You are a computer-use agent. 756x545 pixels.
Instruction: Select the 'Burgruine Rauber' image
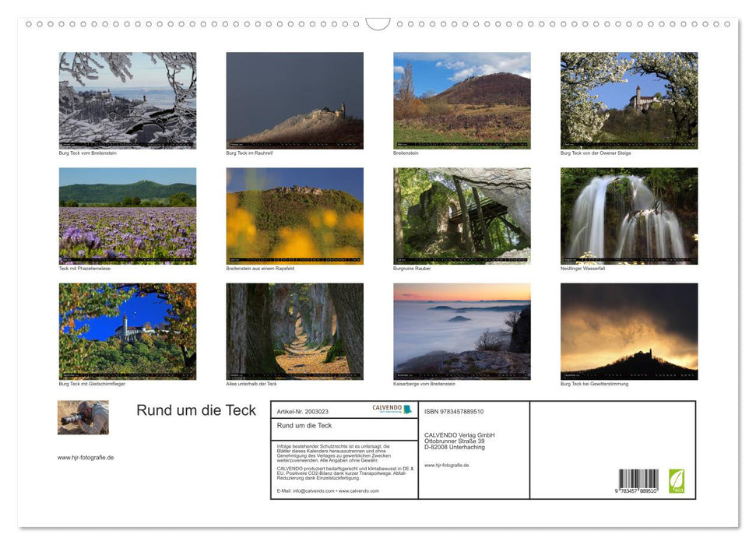tap(462, 215)
